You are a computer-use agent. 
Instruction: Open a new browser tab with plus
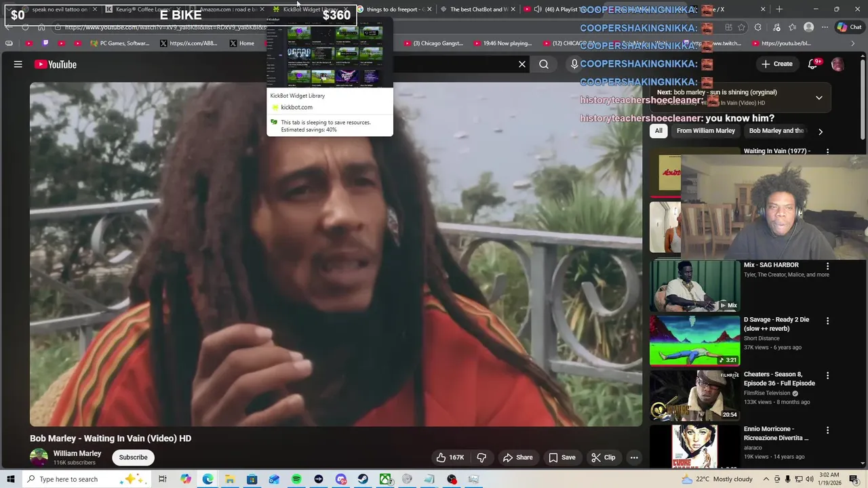779,9
